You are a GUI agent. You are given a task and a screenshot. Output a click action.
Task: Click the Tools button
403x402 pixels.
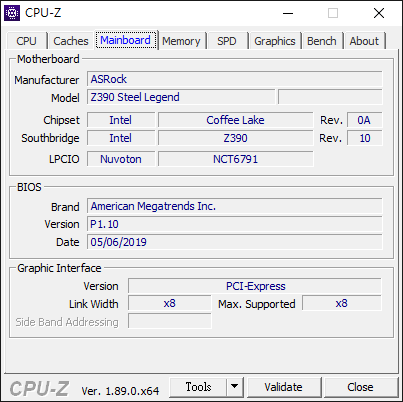tap(198, 387)
